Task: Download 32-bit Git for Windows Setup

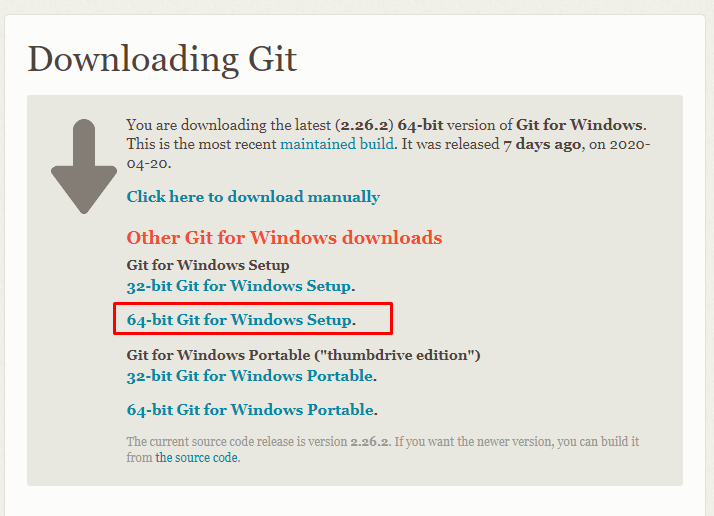Action: (x=240, y=286)
